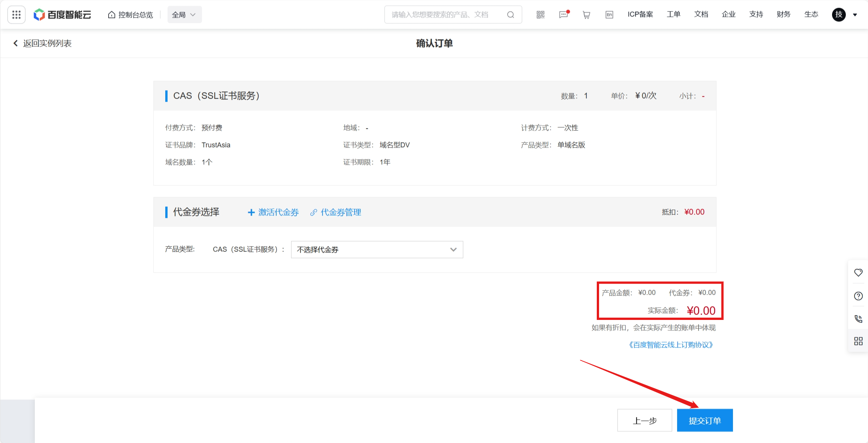Open the 支持 menu
Screen dimensions: 868x443
756,14
